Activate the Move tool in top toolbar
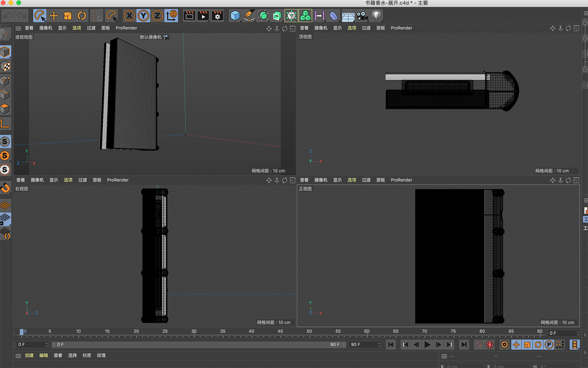Screen dimensions: 588x368 click(54, 16)
